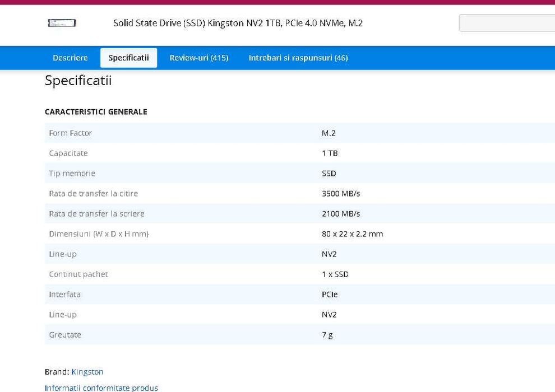The image size is (555, 392).
Task: Open the Review-uri (415) tab
Action: [199, 58]
